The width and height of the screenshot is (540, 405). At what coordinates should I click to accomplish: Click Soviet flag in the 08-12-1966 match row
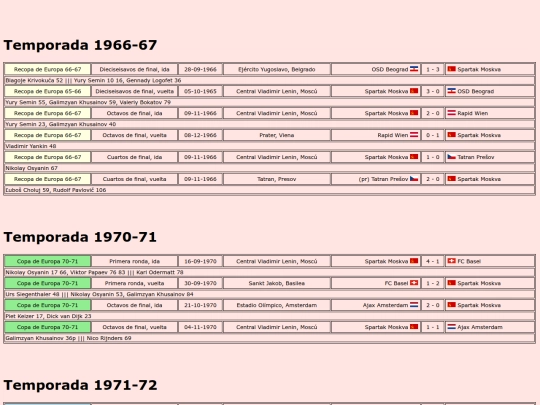[x=451, y=135]
